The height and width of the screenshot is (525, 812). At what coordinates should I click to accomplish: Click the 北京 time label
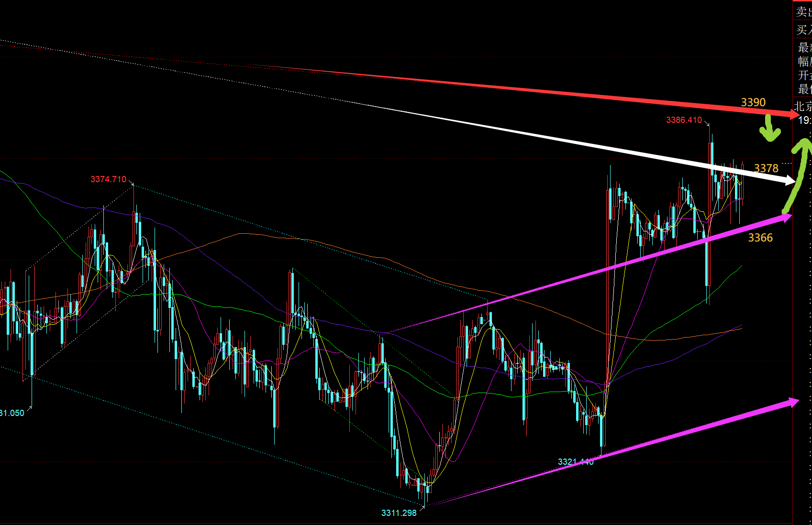[x=803, y=106]
